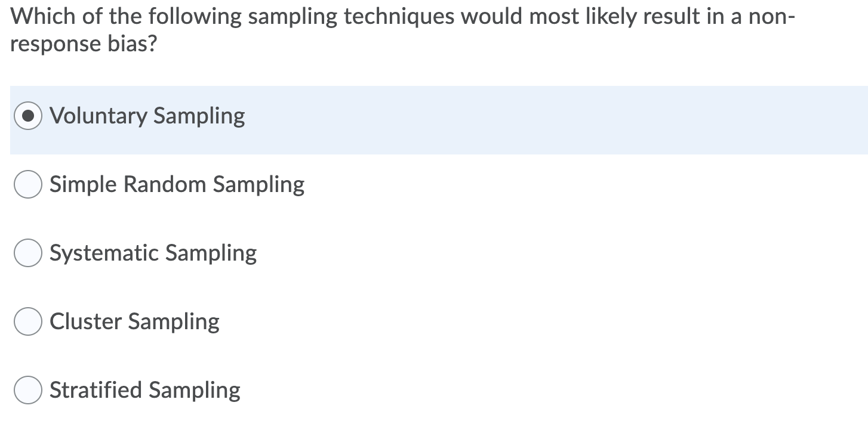Click the Systematic Sampling answer text
The height and width of the screenshot is (427, 868).
[153, 253]
